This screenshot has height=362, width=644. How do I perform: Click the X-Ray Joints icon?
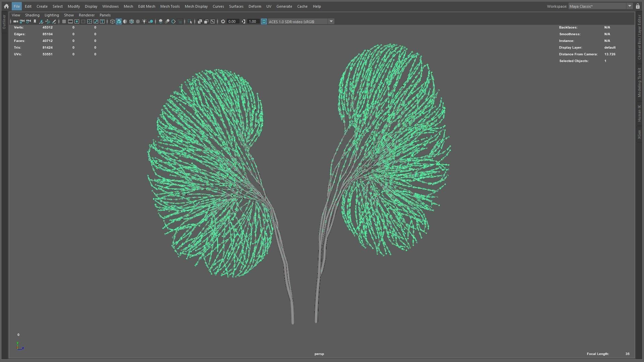[x=213, y=21]
